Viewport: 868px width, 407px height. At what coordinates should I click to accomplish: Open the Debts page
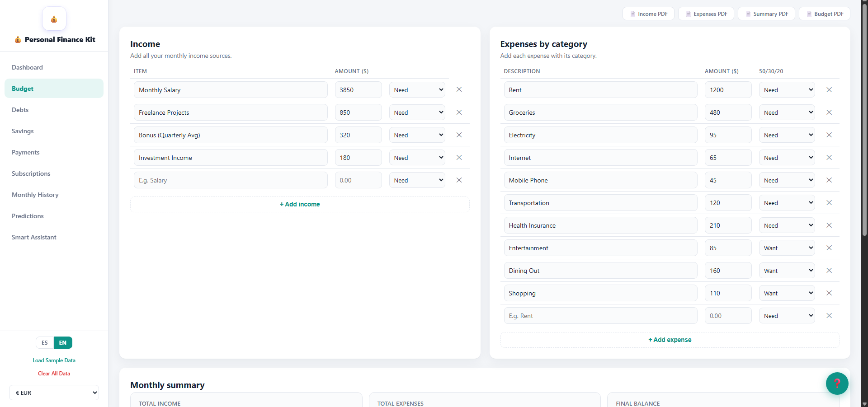point(54,110)
